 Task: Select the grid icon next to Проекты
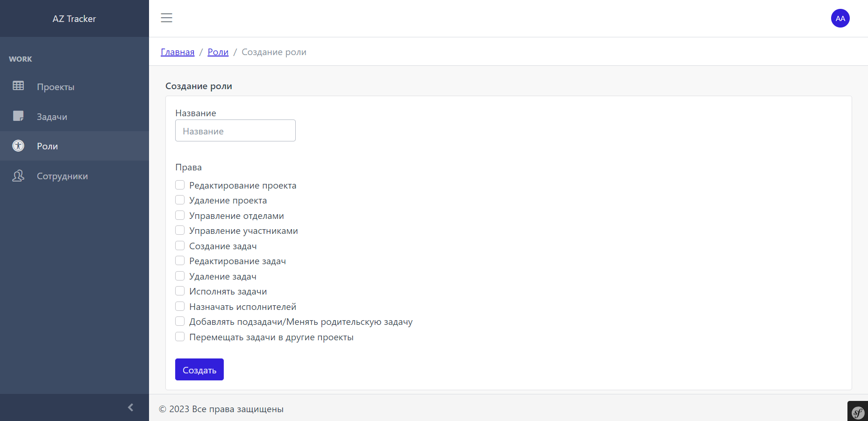(x=18, y=86)
